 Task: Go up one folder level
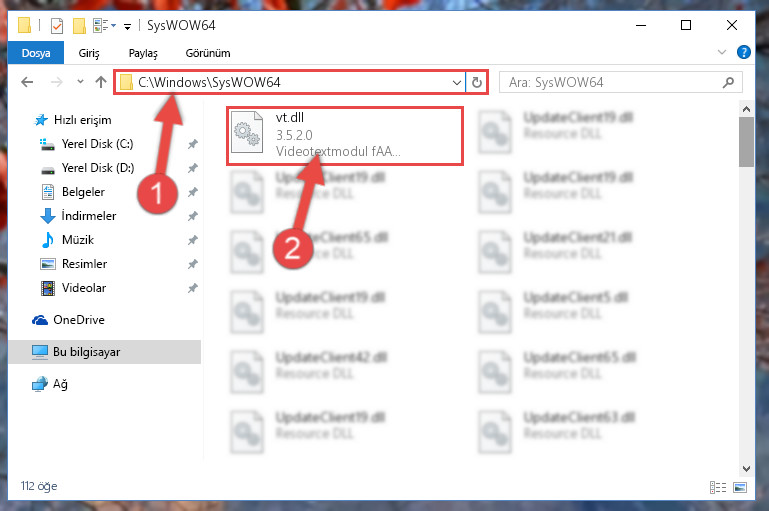tap(101, 82)
